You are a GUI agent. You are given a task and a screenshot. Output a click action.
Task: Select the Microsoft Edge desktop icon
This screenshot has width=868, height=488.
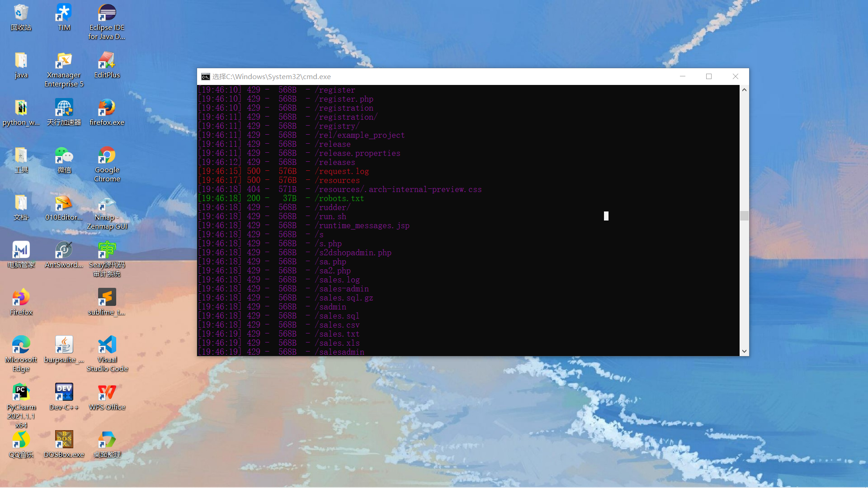pyautogui.click(x=21, y=346)
